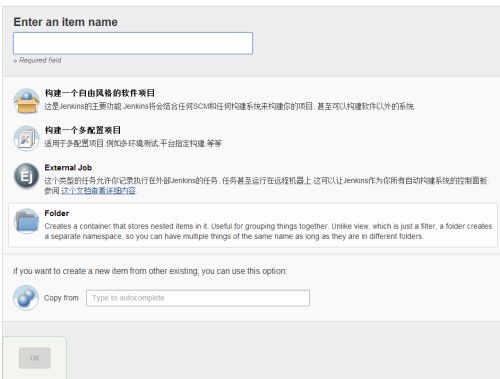Click the Copy from label

pos(61,298)
